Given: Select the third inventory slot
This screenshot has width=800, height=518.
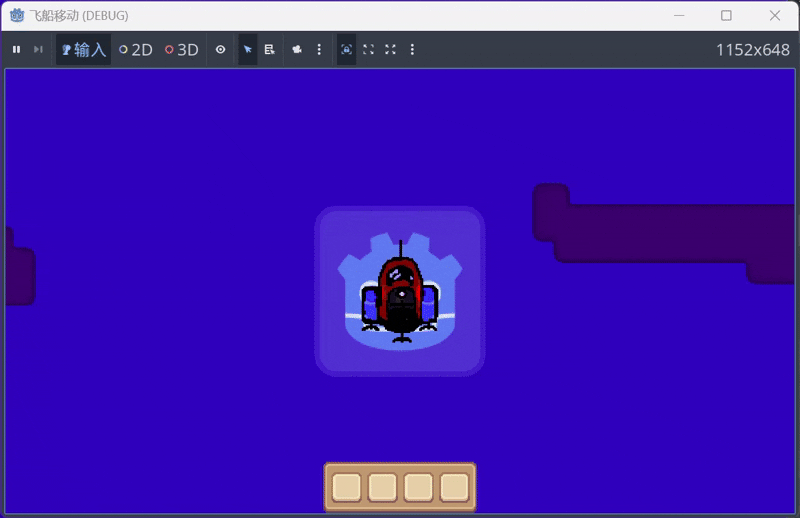Looking at the screenshot, I should pyautogui.click(x=418, y=486).
